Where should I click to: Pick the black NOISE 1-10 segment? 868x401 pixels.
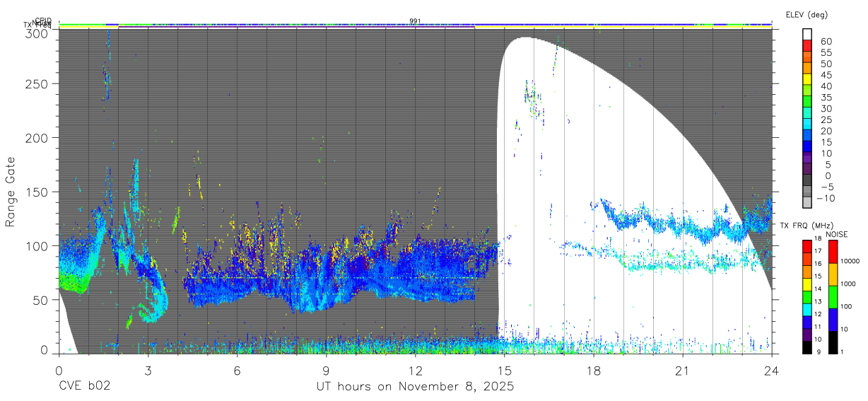tap(834, 342)
